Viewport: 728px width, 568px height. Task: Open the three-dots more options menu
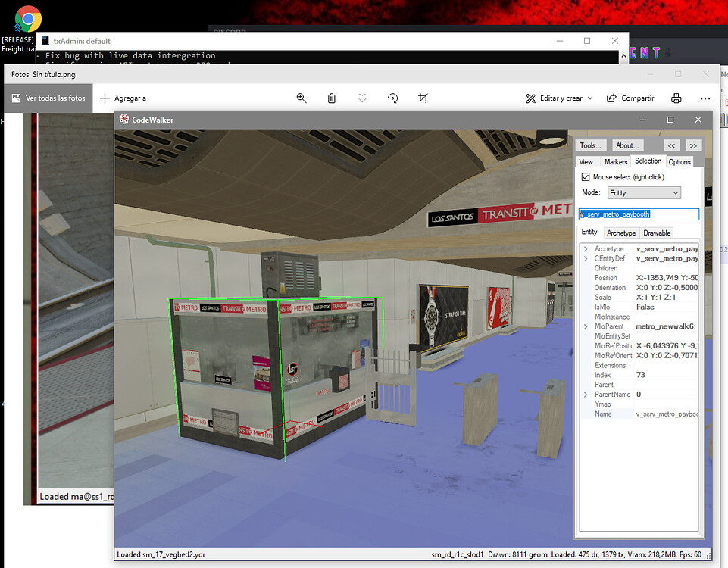click(705, 98)
